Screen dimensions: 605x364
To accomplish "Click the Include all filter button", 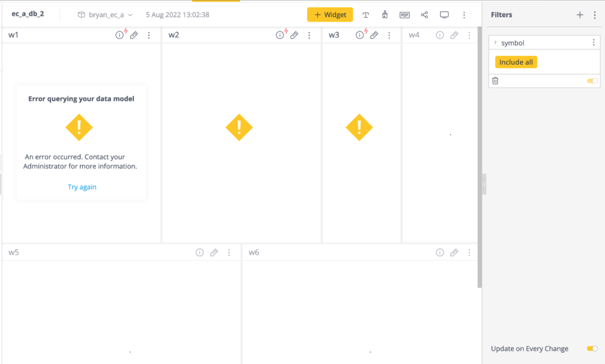I will [516, 62].
